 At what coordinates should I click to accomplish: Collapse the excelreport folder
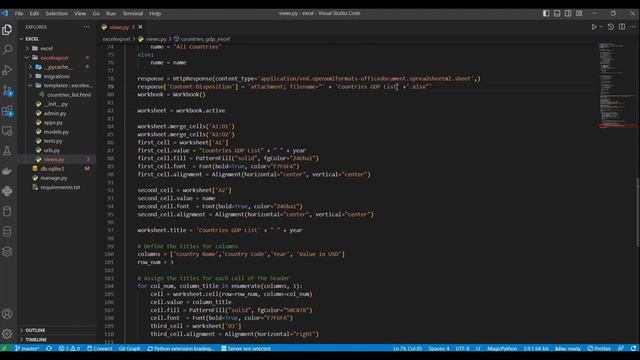[54, 58]
